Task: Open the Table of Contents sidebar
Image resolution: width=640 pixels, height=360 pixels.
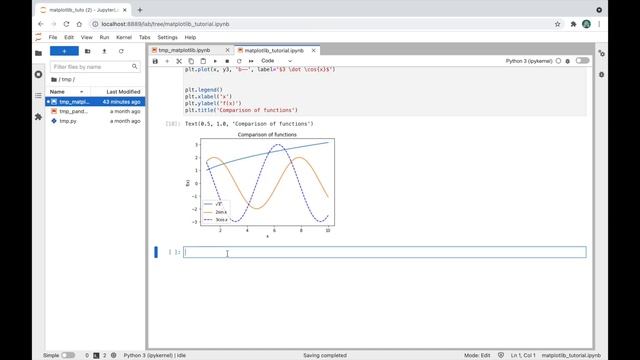Action: tap(38, 96)
